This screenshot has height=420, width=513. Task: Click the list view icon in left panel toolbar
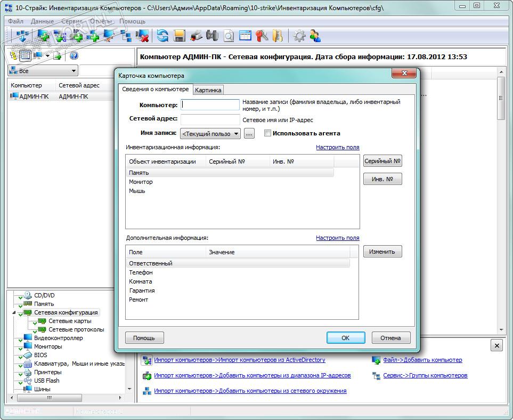(x=25, y=55)
